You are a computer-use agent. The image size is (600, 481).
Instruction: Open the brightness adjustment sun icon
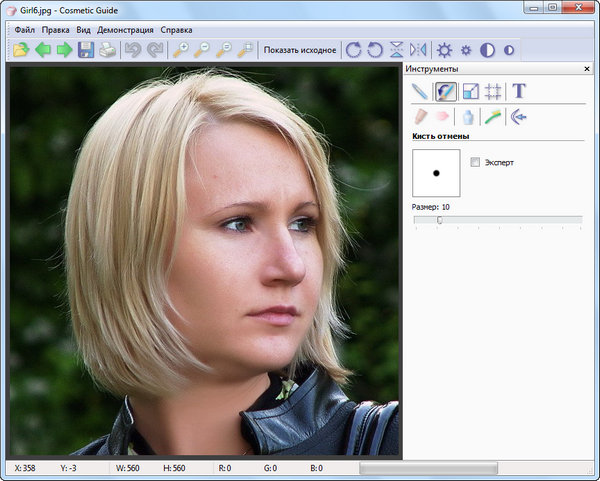pos(444,50)
